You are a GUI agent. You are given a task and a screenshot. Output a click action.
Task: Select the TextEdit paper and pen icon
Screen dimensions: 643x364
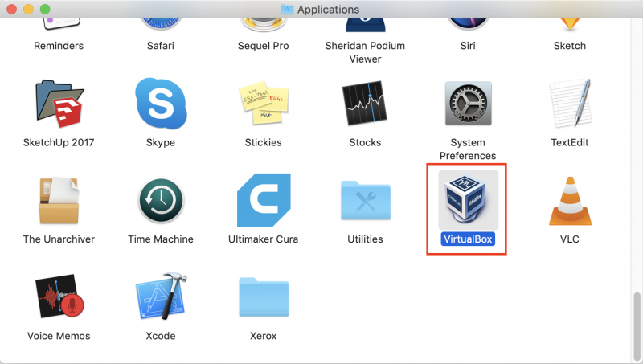(x=570, y=104)
